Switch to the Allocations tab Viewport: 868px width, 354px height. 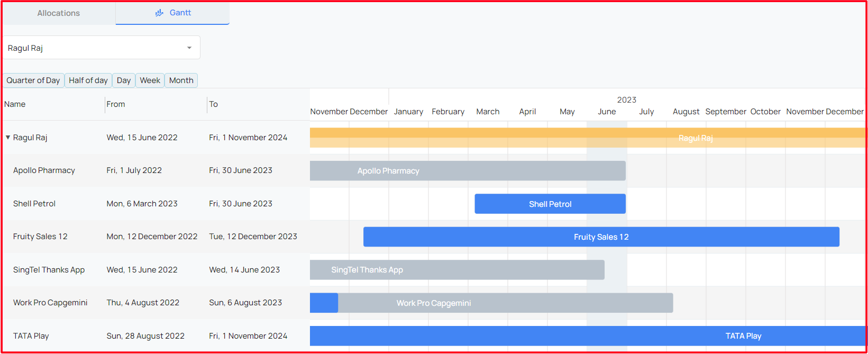(59, 13)
